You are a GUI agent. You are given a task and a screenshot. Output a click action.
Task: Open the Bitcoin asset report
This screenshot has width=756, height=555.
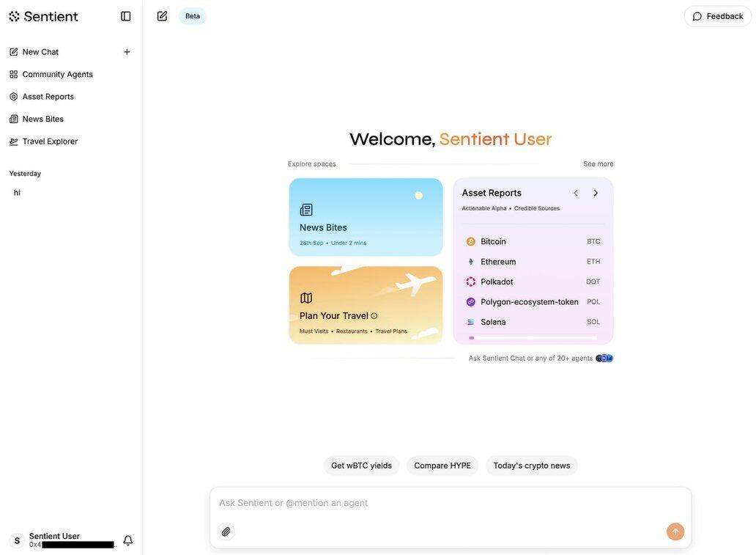tap(533, 241)
